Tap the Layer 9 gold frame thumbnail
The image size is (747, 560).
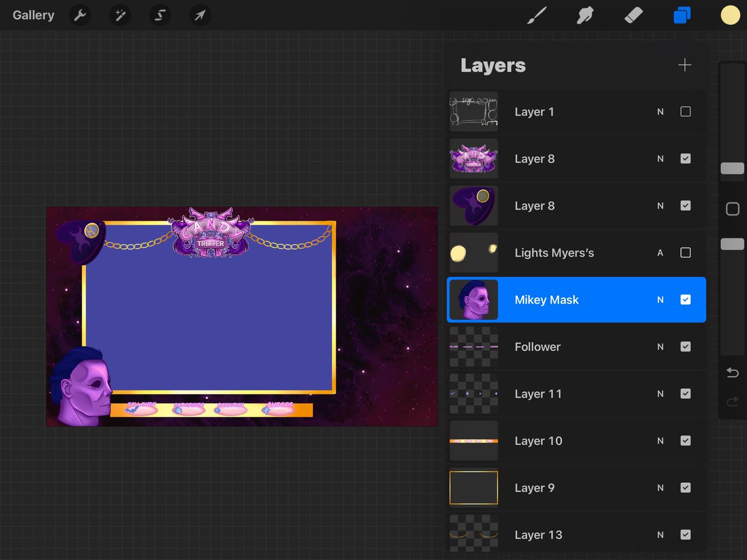click(x=474, y=488)
